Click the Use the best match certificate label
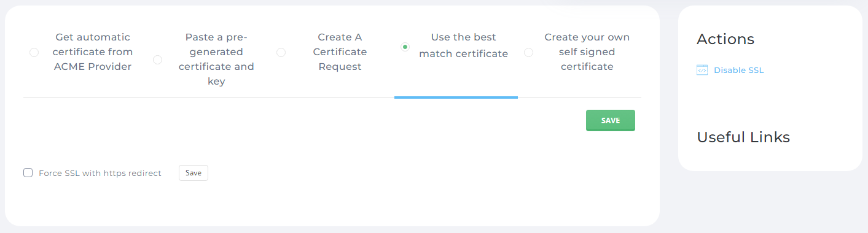 pyautogui.click(x=463, y=45)
